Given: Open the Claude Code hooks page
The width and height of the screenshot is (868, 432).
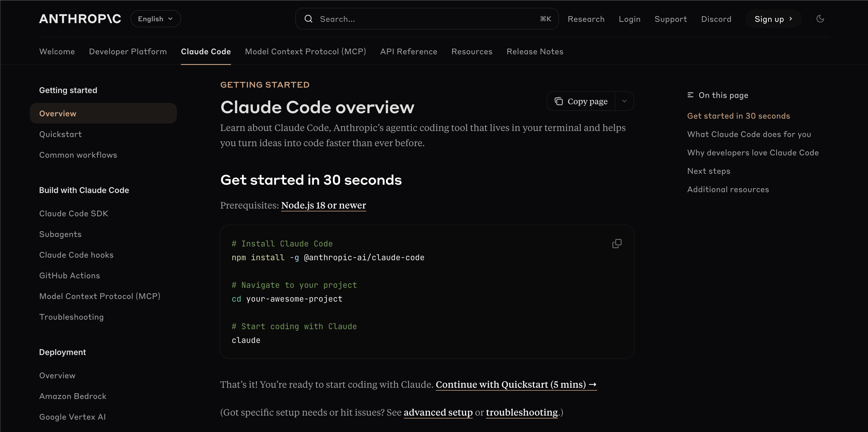Looking at the screenshot, I should tap(76, 255).
